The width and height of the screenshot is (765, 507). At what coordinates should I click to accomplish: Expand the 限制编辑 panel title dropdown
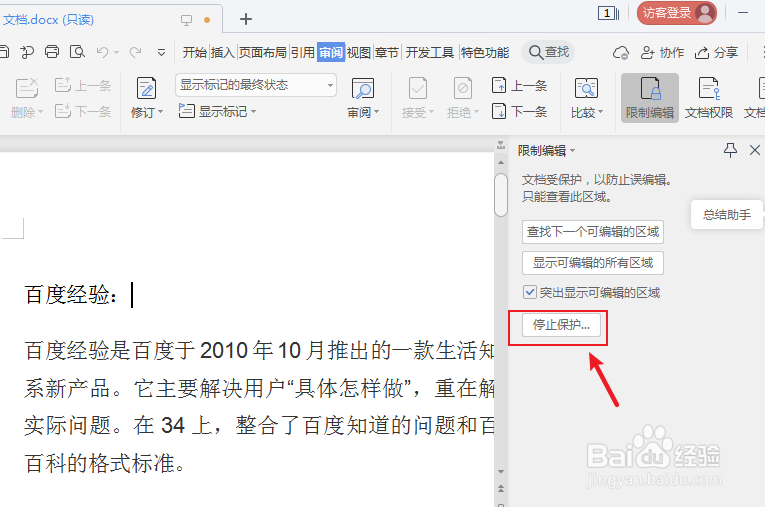point(573,150)
